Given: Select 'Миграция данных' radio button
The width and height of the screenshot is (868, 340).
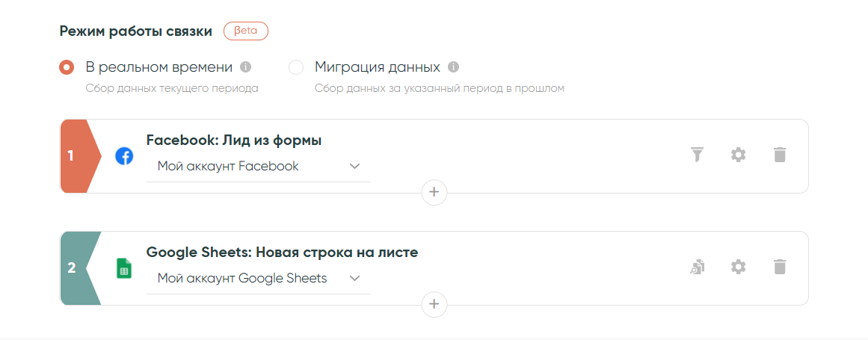Looking at the screenshot, I should 296,67.
